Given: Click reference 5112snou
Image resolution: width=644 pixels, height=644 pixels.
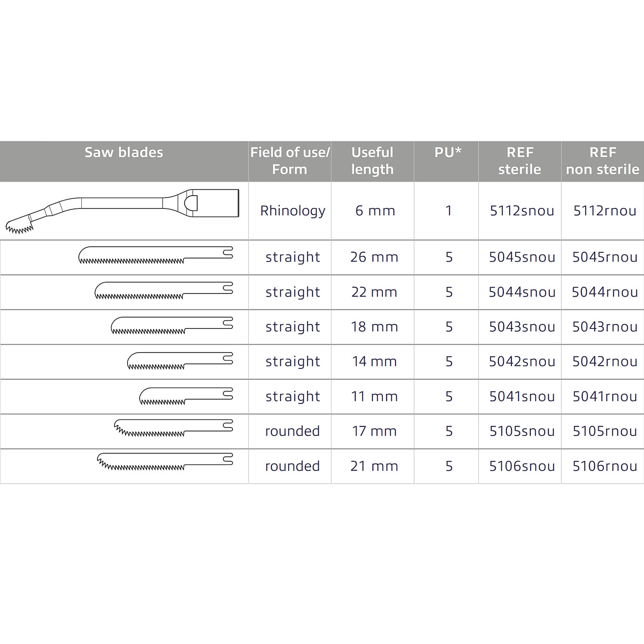Looking at the screenshot, I should 522,211.
